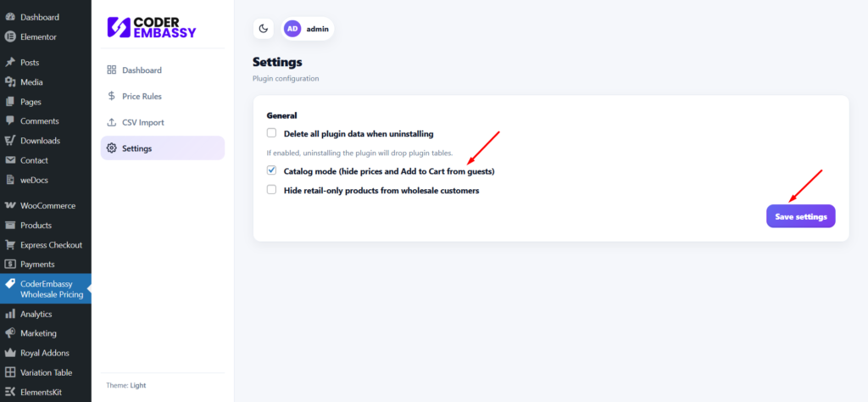868x402 pixels.
Task: Click the WooCommerce icon in WordPress menu
Action: click(10, 205)
